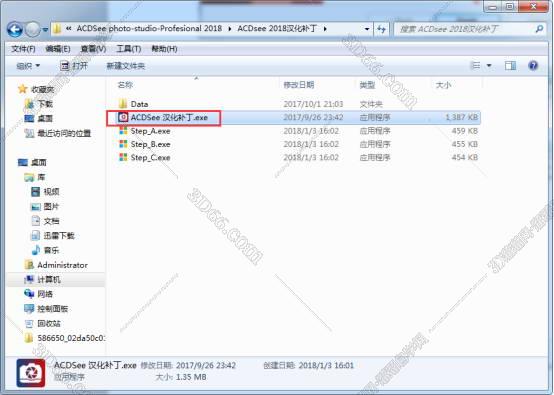Click the magnifier search icon
Screen dimensions: 554x395
539,29
